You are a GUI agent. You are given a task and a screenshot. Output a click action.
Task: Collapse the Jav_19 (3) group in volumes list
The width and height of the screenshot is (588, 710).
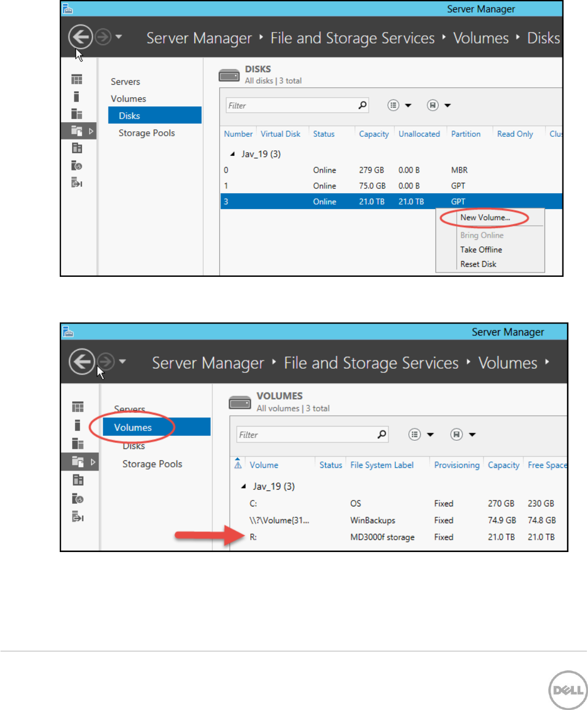(244, 487)
